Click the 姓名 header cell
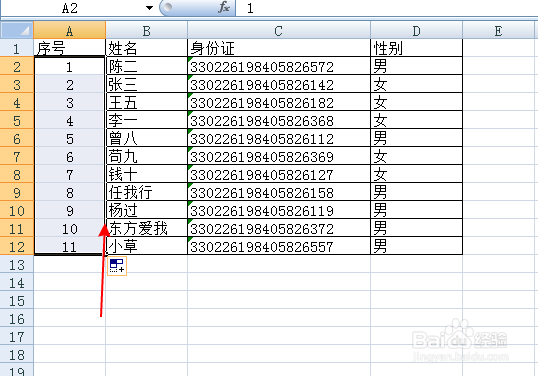538x376 pixels. [147, 48]
